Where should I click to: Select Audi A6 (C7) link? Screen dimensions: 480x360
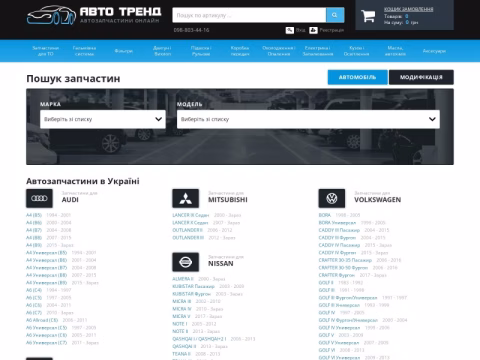coord(34,313)
